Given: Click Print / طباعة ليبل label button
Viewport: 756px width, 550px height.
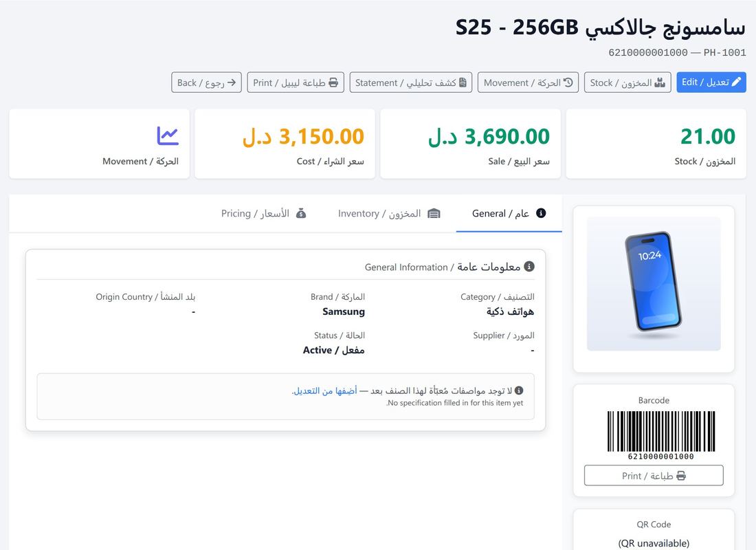Looking at the screenshot, I should [x=296, y=82].
